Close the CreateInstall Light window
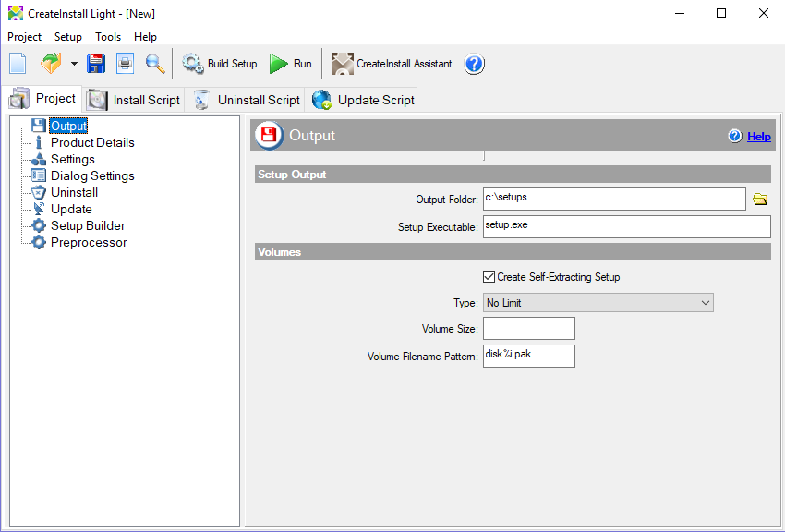This screenshot has height=532, width=785. pos(764,14)
